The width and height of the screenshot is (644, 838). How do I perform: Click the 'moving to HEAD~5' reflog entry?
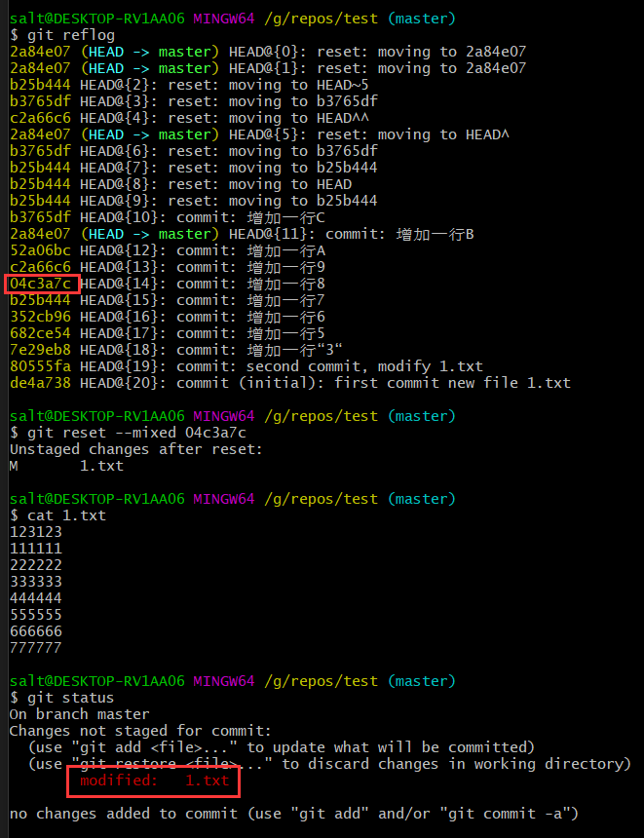(x=268, y=85)
